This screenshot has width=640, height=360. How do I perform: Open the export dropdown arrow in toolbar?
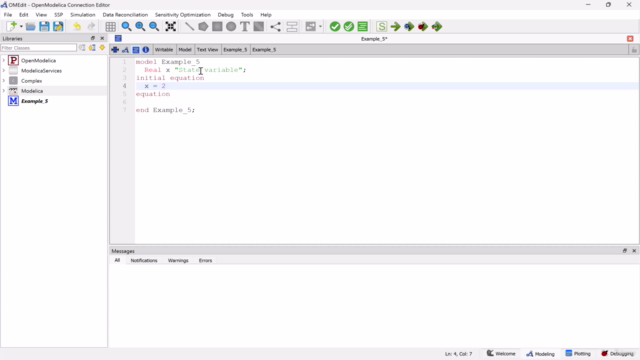[x=320, y=27]
